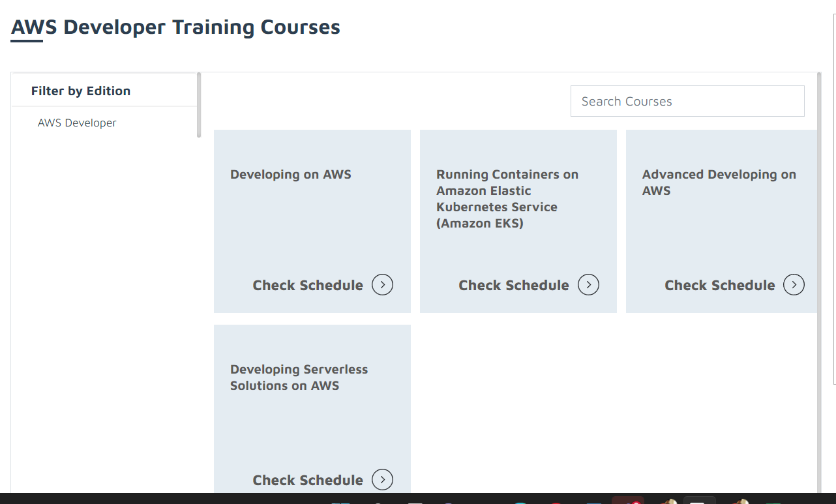Click arrow icon on Developing Serverless Solutions card
Viewport: 836px width, 504px height.
point(382,480)
